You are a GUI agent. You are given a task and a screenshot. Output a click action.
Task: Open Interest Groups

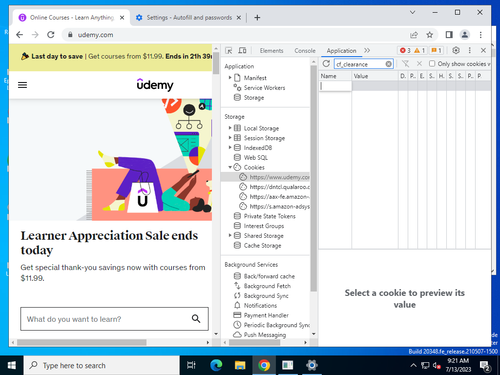pos(264,226)
